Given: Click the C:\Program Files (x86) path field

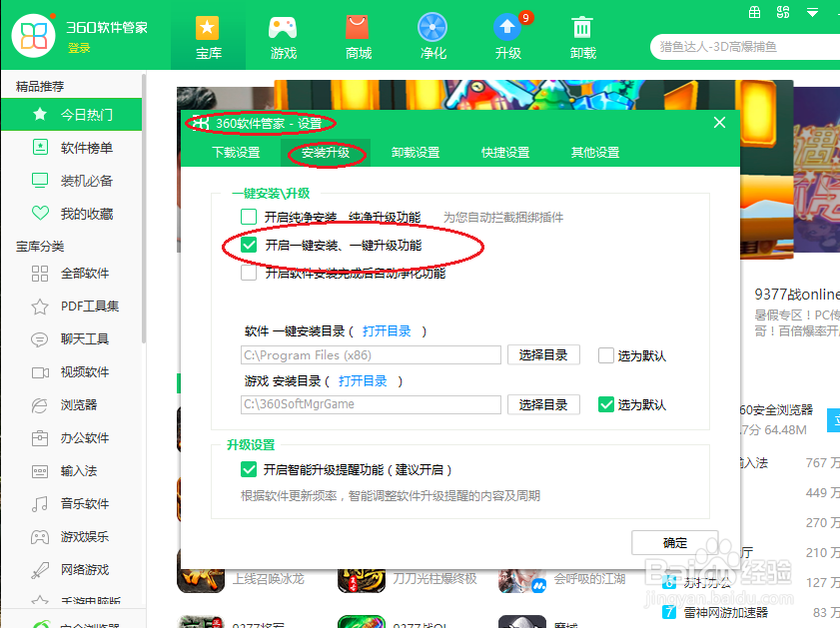Looking at the screenshot, I should coord(371,355).
